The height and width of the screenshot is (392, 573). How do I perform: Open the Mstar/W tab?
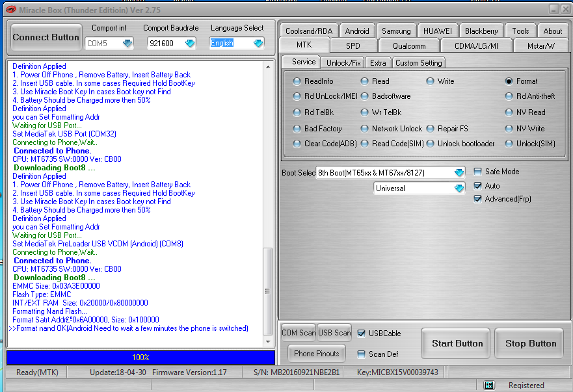click(541, 46)
